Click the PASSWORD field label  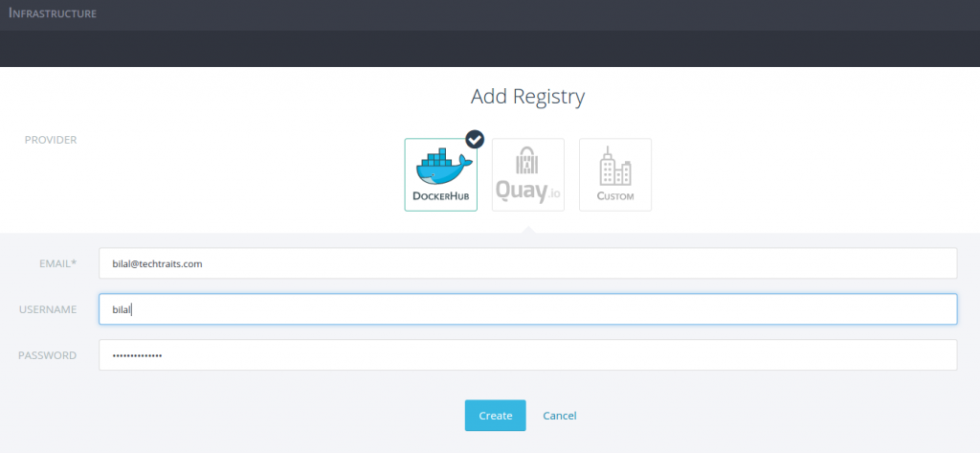click(48, 355)
